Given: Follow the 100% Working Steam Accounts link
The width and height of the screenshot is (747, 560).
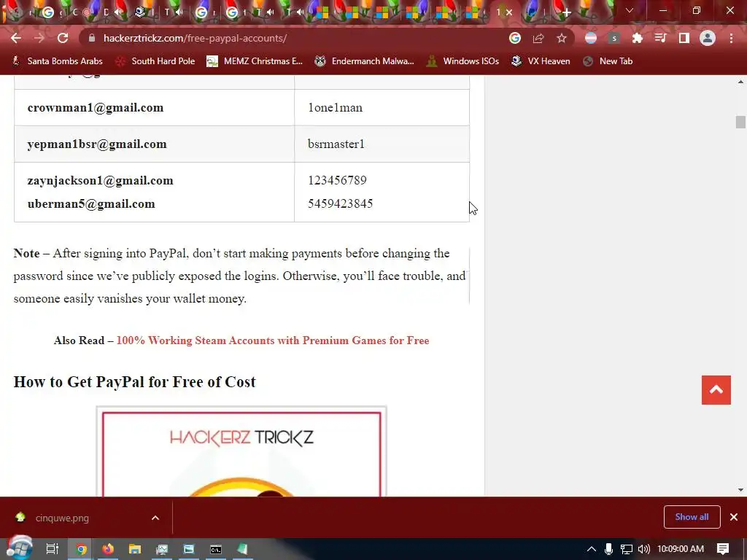Looking at the screenshot, I should (x=273, y=341).
